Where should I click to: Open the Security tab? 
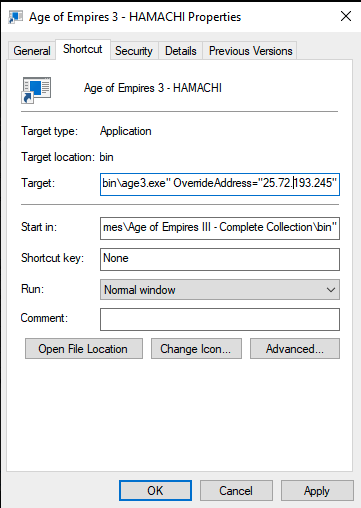pyautogui.click(x=134, y=51)
